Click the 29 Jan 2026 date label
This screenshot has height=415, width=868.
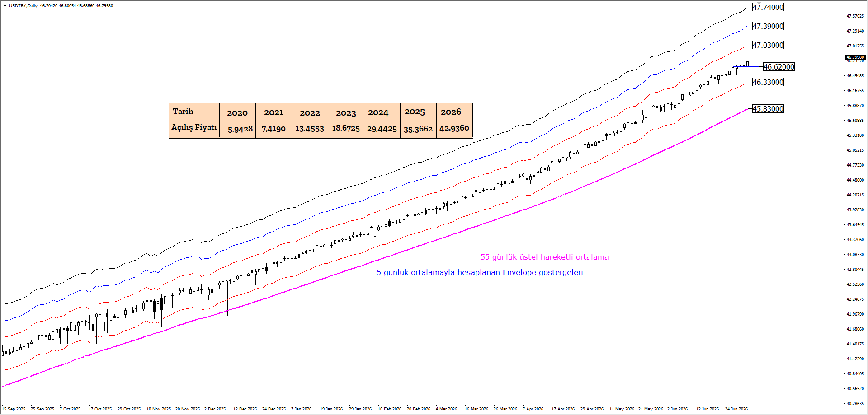360,409
